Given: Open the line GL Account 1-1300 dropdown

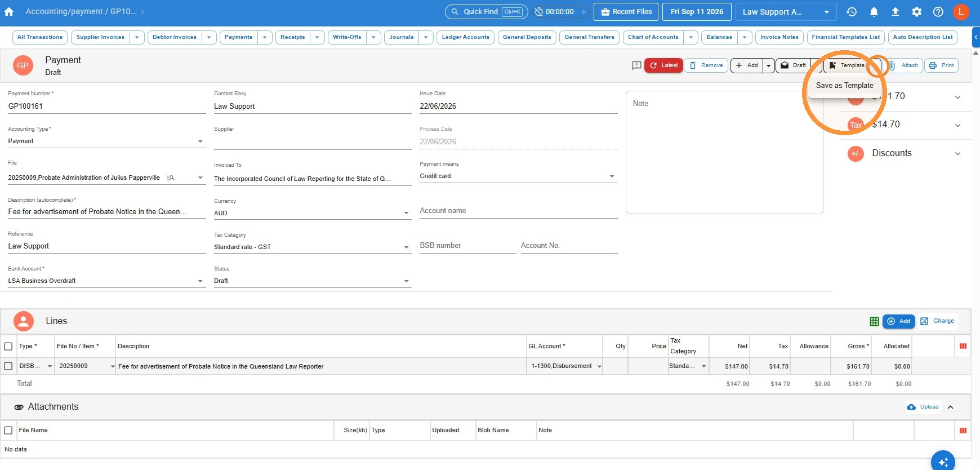Looking at the screenshot, I should (x=599, y=367).
